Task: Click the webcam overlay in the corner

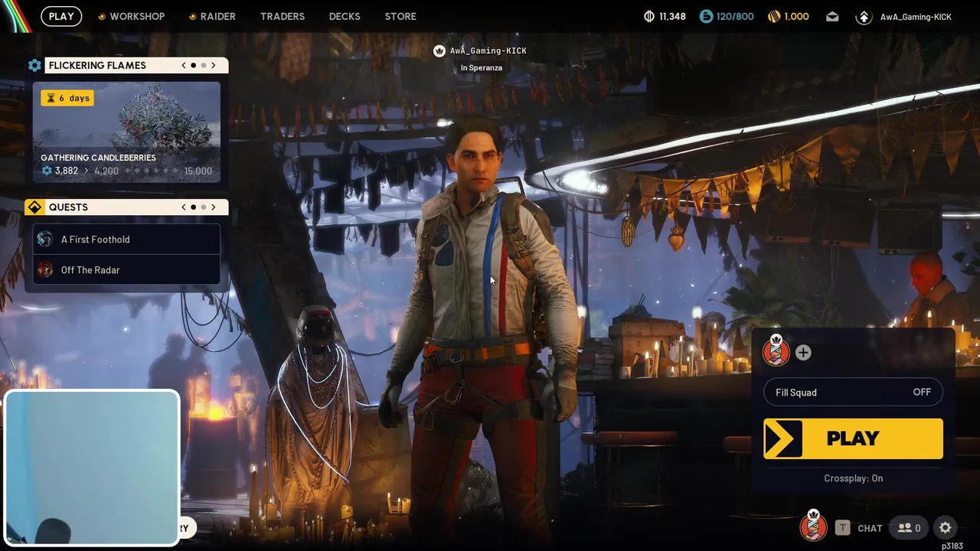Action: 92,468
